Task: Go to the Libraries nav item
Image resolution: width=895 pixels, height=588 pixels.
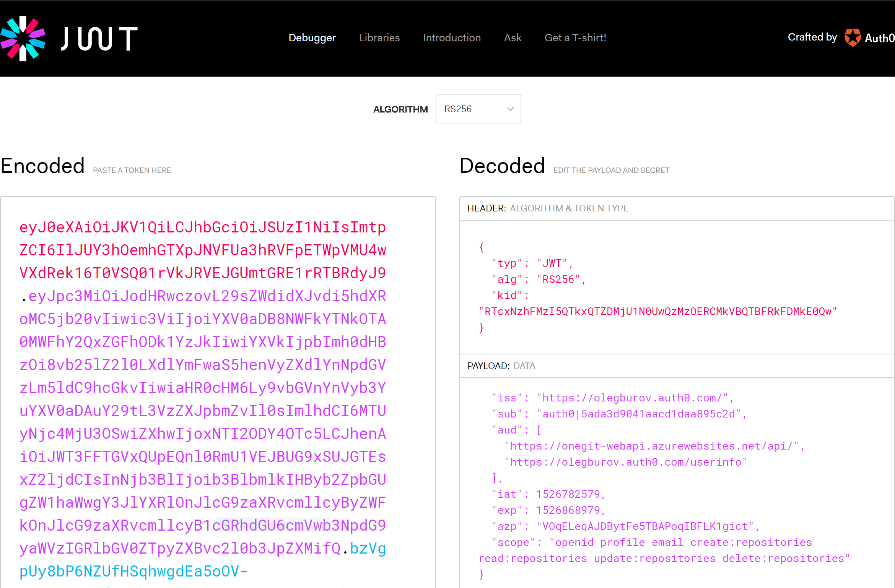Action: click(x=379, y=38)
